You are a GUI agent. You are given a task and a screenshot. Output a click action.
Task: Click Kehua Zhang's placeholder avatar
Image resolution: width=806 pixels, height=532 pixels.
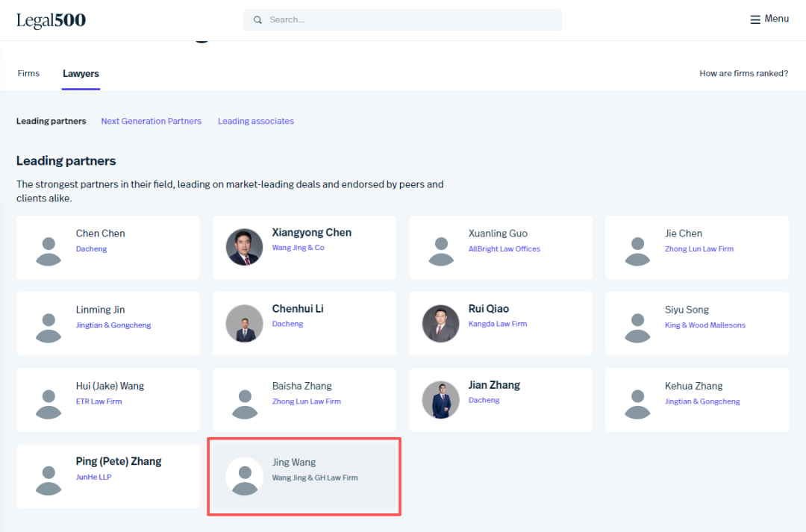(x=637, y=404)
